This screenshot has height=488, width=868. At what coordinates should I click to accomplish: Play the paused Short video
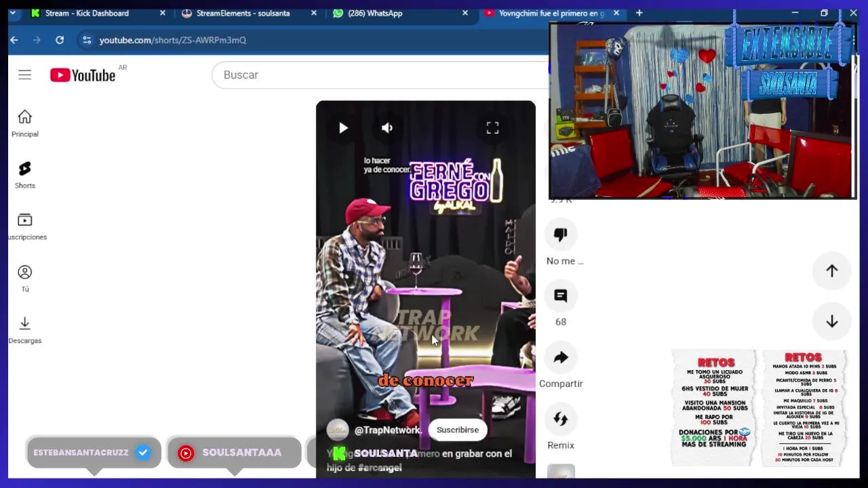click(343, 127)
